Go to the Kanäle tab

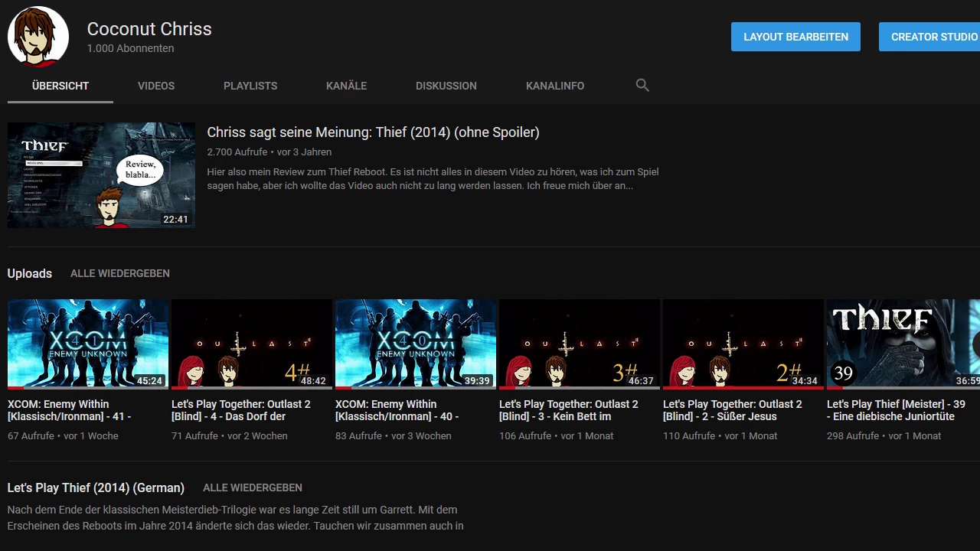(x=346, y=86)
